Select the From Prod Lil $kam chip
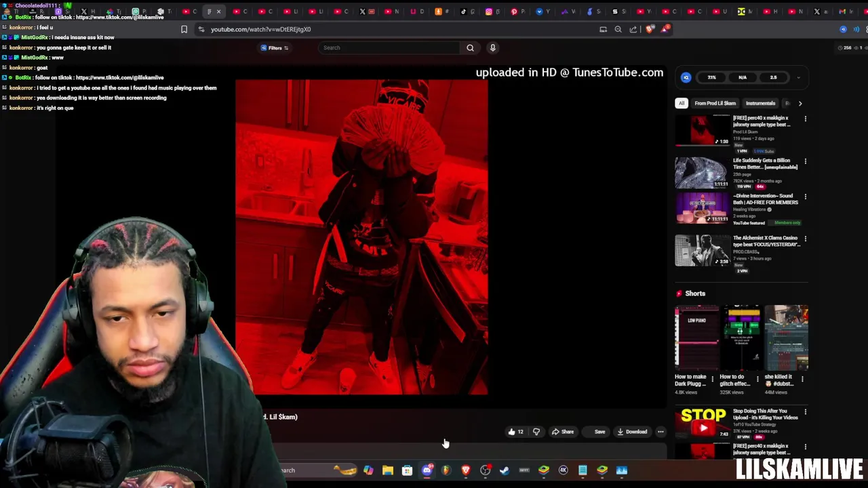The height and width of the screenshot is (488, 868). pos(715,103)
